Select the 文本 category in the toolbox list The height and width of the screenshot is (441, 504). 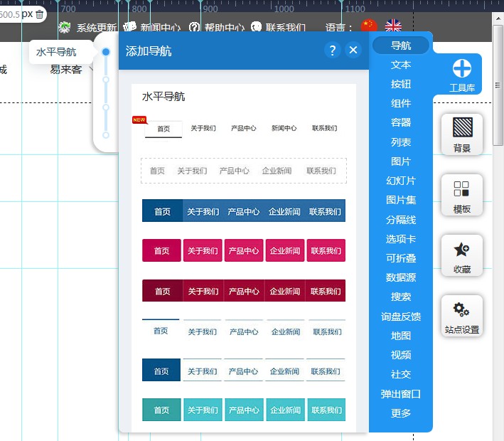[401, 65]
